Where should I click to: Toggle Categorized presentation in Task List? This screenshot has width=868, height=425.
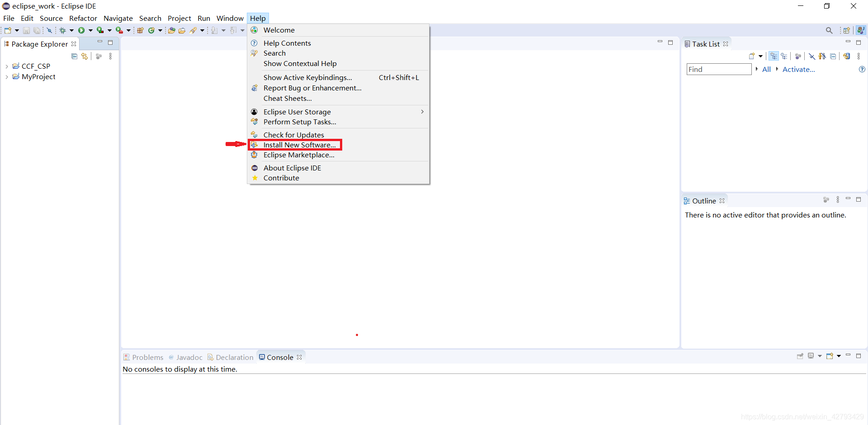click(774, 57)
